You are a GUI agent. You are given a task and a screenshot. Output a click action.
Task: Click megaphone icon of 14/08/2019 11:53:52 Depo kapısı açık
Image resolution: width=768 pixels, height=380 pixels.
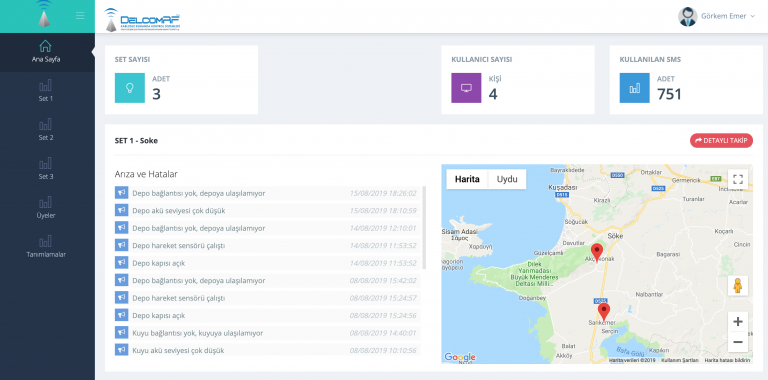pyautogui.click(x=121, y=262)
